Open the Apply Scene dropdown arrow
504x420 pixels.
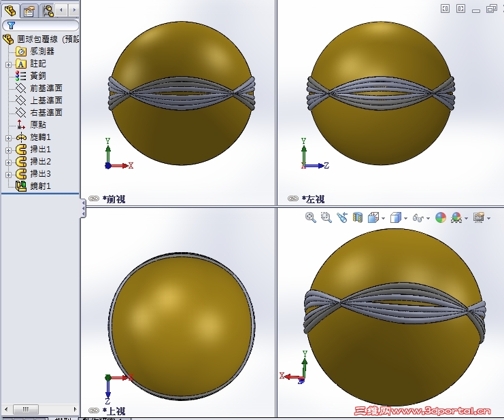click(467, 218)
